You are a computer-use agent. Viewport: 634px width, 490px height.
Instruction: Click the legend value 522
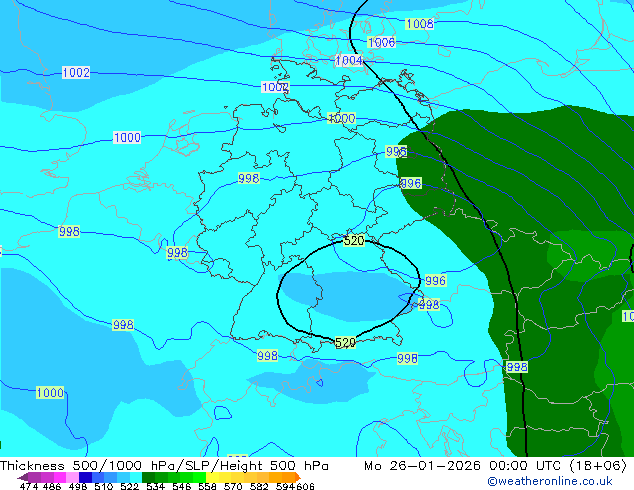[129, 486]
